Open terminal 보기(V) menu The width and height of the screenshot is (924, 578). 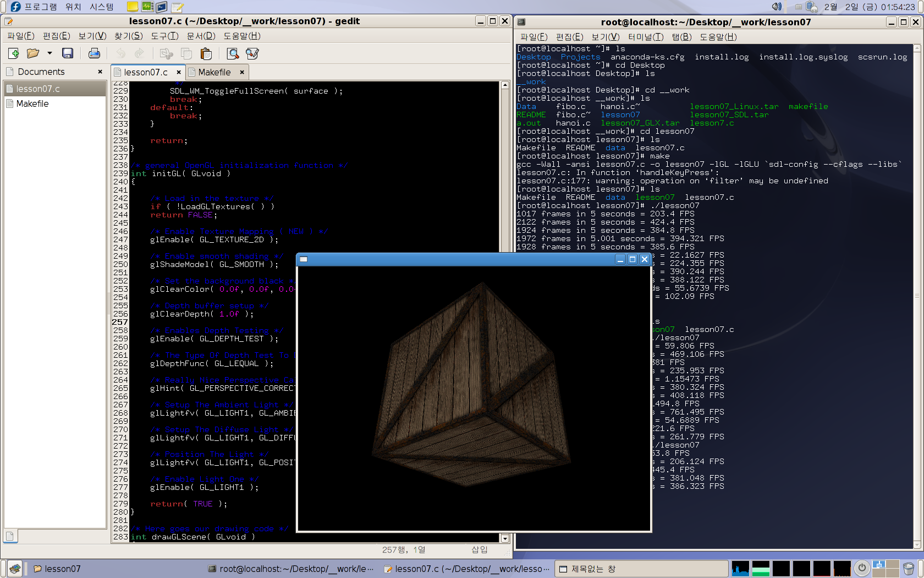click(x=606, y=37)
